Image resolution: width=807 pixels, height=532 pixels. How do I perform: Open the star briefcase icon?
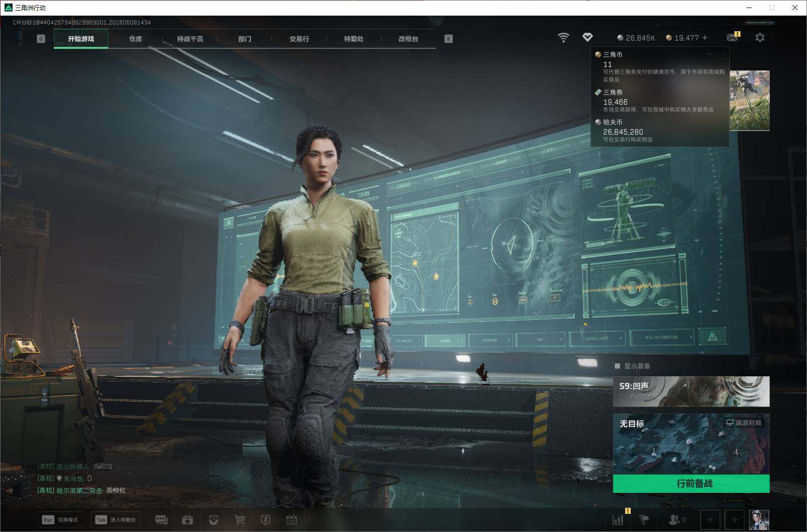click(187, 520)
